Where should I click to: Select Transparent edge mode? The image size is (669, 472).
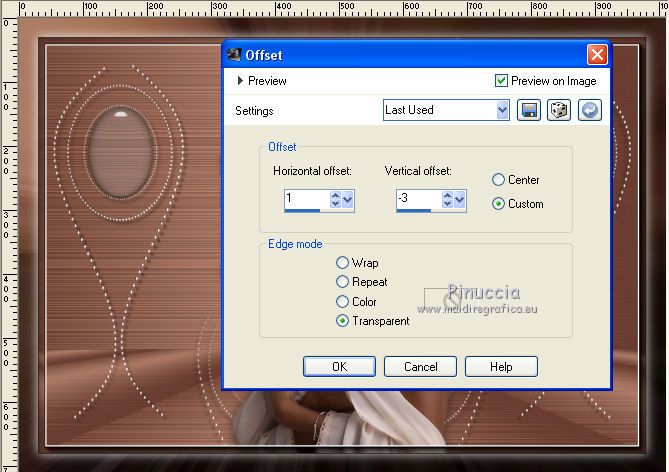tap(342, 320)
